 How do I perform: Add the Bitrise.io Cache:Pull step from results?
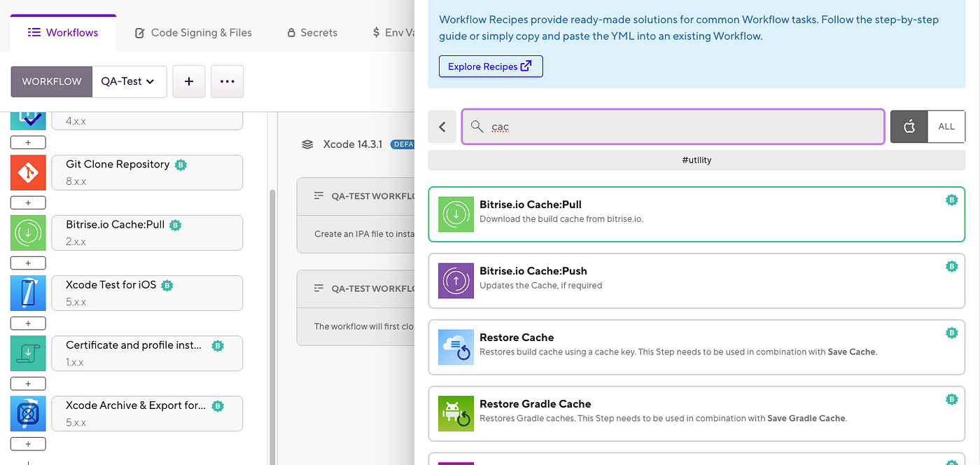pyautogui.click(x=696, y=214)
